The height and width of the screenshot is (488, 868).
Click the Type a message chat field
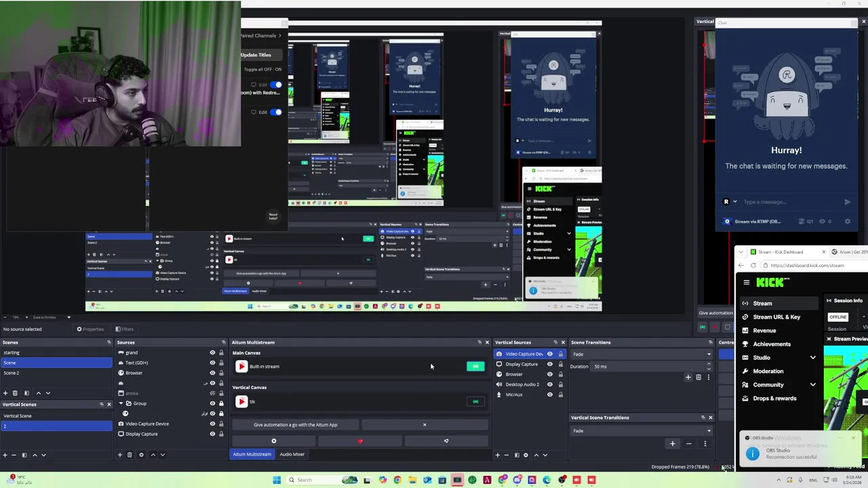point(790,202)
